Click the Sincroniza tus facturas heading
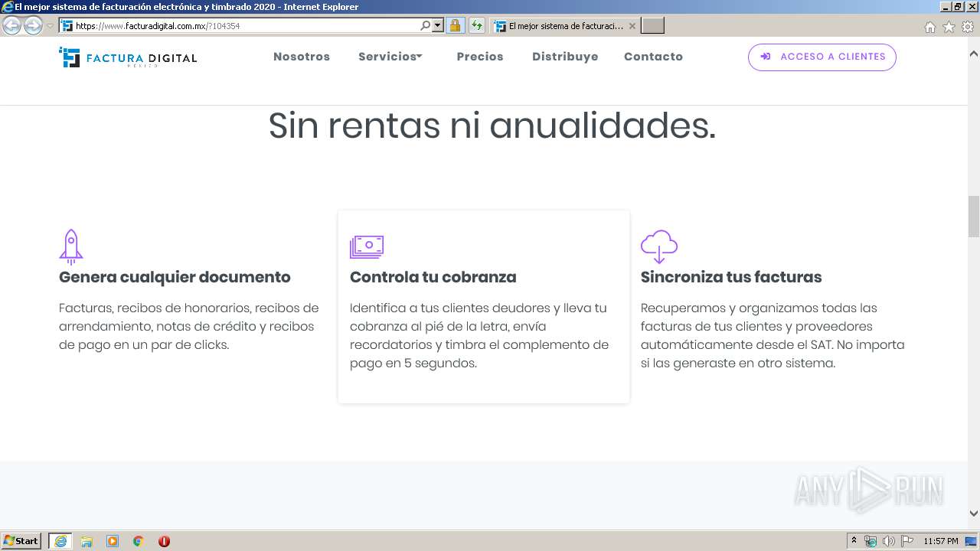 (x=731, y=277)
